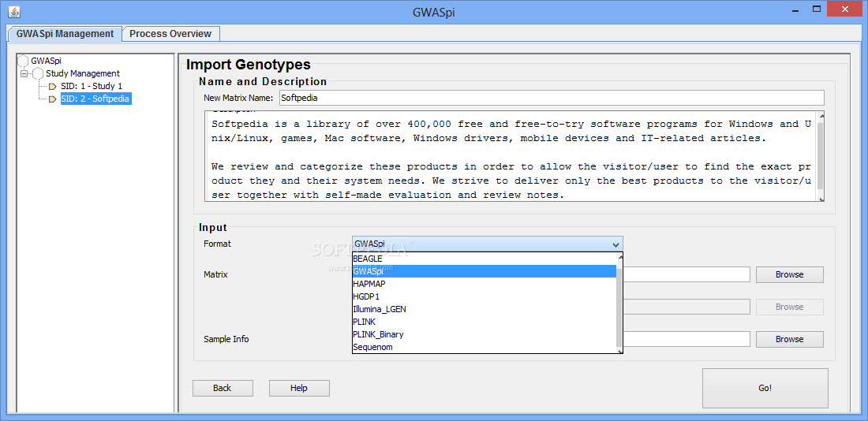The width and height of the screenshot is (868, 421).
Task: Select the GWASpi root tree node
Action: click(46, 61)
